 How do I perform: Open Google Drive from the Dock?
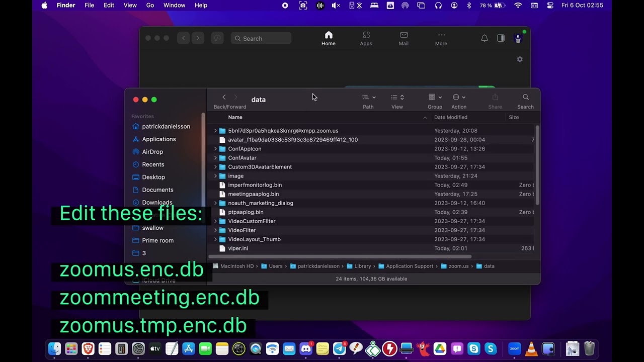pos(440,348)
